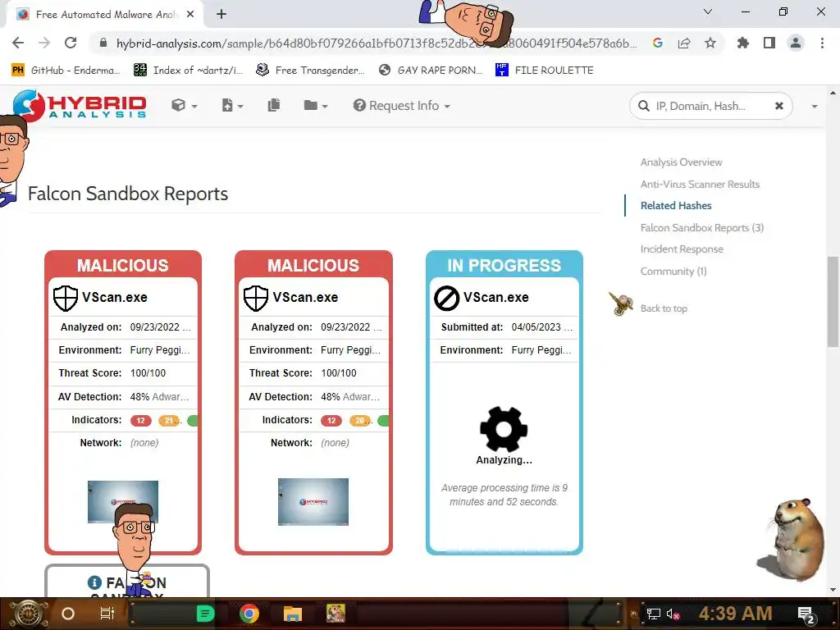Click shield icon in second malicious card
The width and height of the screenshot is (840, 630).
pyautogui.click(x=256, y=298)
